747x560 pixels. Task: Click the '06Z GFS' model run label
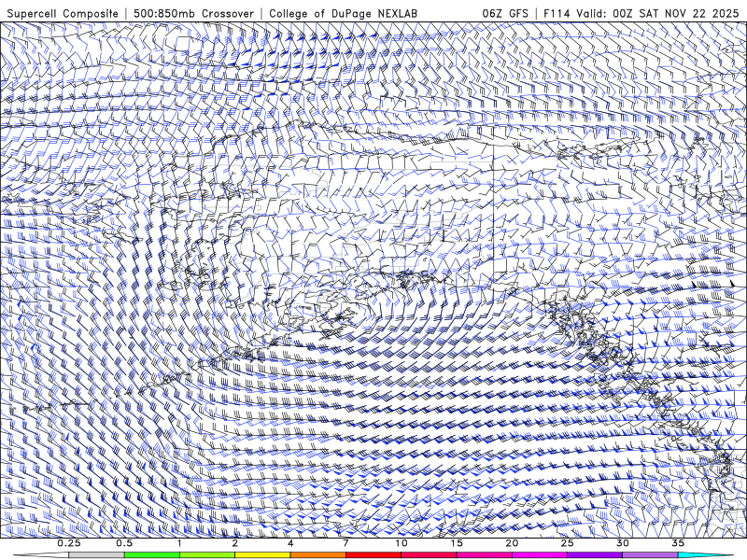click(505, 14)
